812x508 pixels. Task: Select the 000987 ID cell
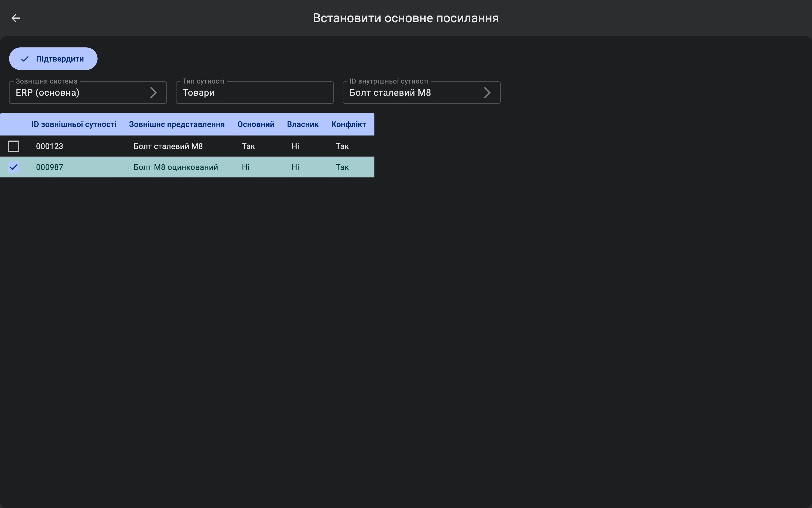(x=49, y=167)
